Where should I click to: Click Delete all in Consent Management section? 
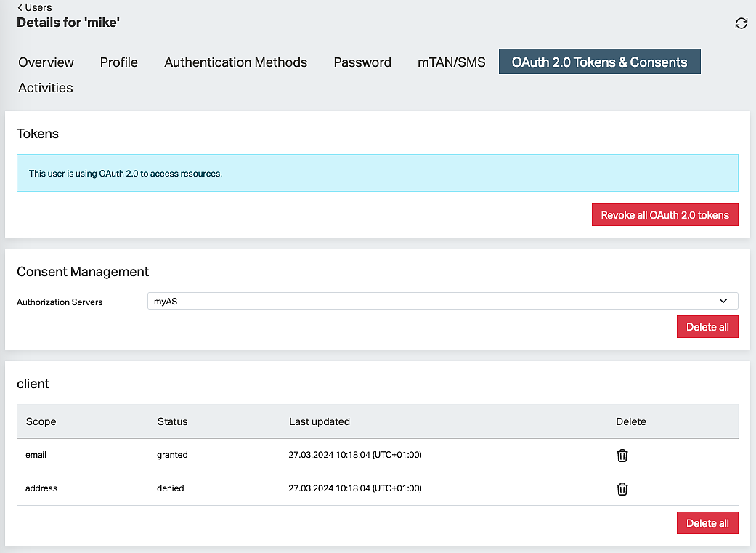(707, 327)
